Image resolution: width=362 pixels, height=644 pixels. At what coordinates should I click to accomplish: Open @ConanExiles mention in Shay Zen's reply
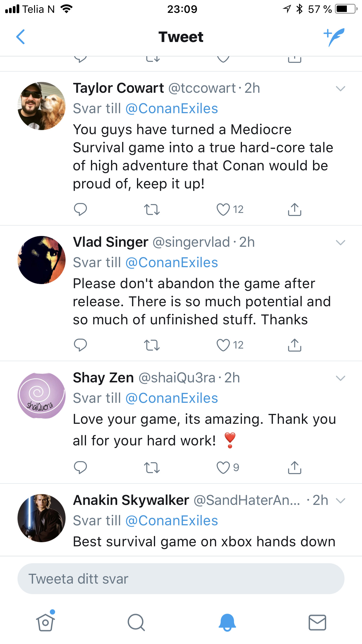tap(172, 398)
